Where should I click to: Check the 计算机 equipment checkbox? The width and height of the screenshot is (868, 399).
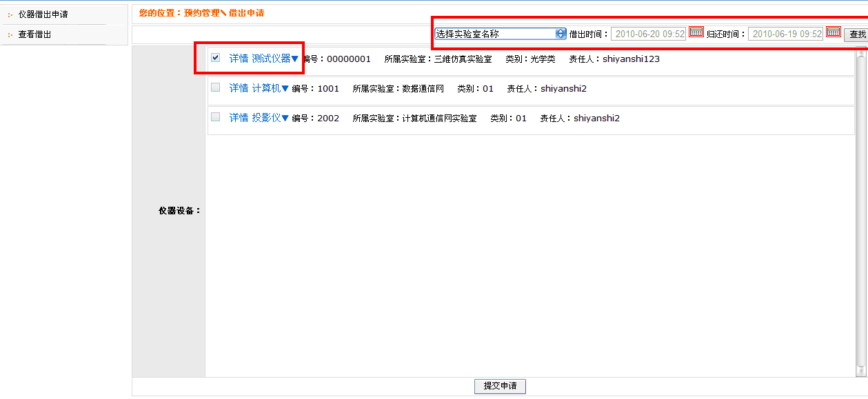coord(216,88)
